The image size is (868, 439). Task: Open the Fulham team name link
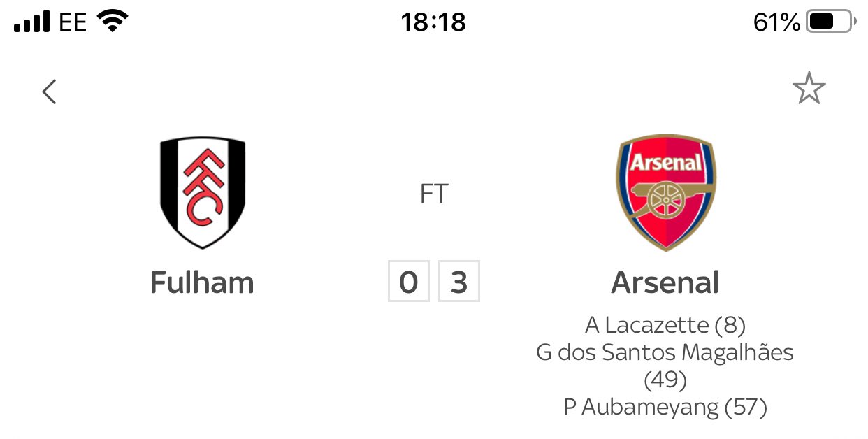coord(202,283)
